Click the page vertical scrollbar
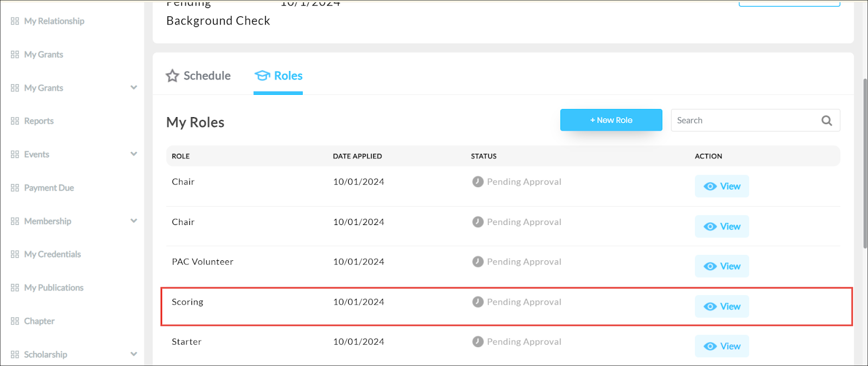Image resolution: width=868 pixels, height=366 pixels. (x=865, y=163)
